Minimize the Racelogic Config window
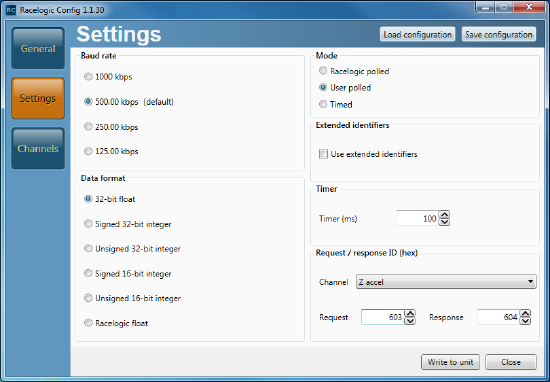 [486, 7]
